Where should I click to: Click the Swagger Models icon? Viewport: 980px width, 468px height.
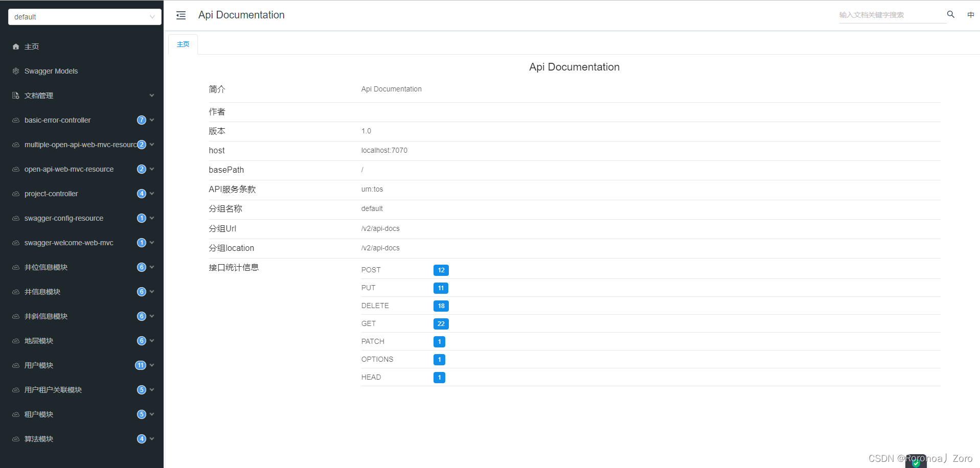16,71
